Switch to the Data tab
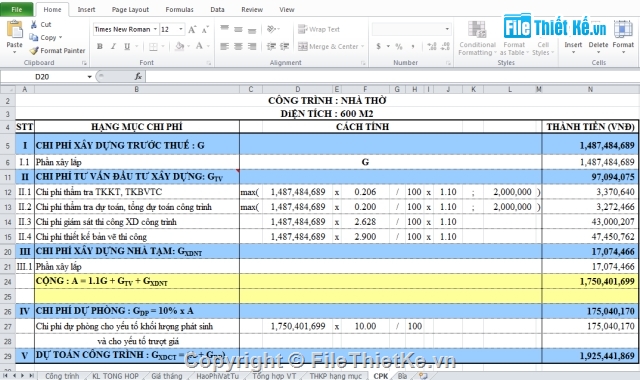 pos(217,9)
